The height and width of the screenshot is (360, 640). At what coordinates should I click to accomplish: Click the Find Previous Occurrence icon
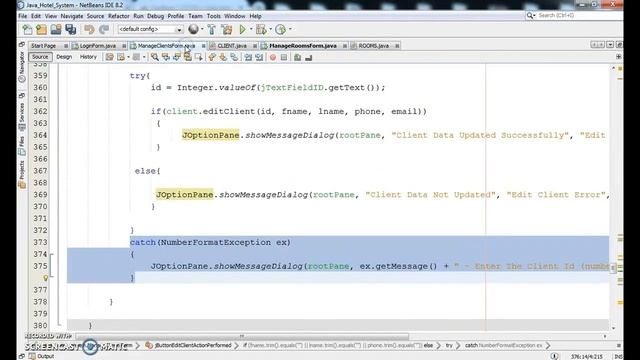[x=166, y=58]
